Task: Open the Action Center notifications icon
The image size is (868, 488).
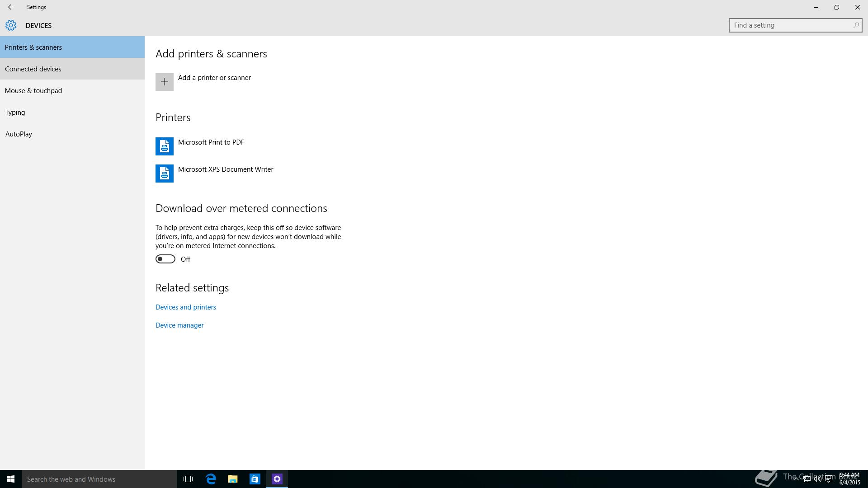Action: 829,479
